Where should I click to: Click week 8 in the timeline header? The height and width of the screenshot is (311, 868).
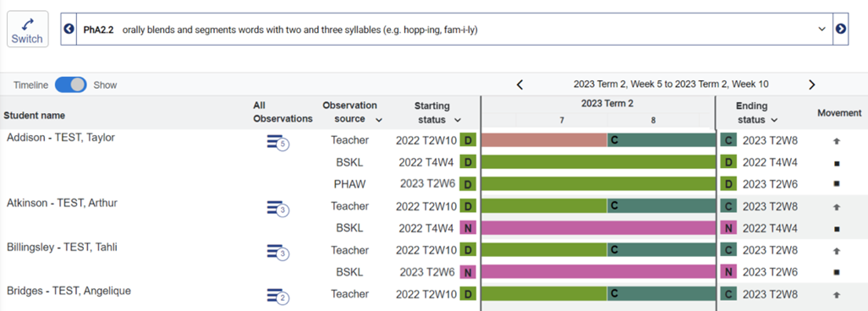coord(653,120)
